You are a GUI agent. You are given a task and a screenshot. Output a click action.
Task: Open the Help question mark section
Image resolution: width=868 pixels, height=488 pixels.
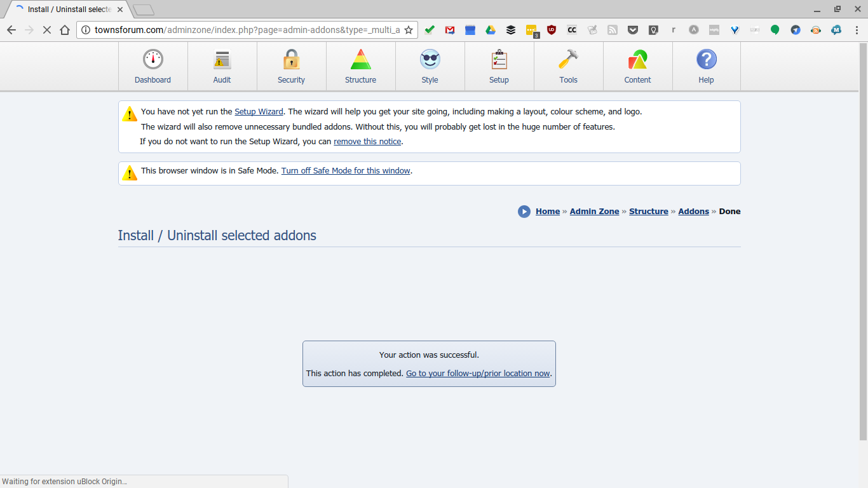(706, 66)
